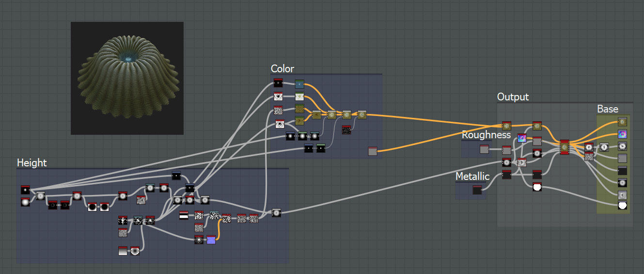The height and width of the screenshot is (274, 644).
Task: Select the rainbow normal map node in Output frame
Action: coord(522,138)
